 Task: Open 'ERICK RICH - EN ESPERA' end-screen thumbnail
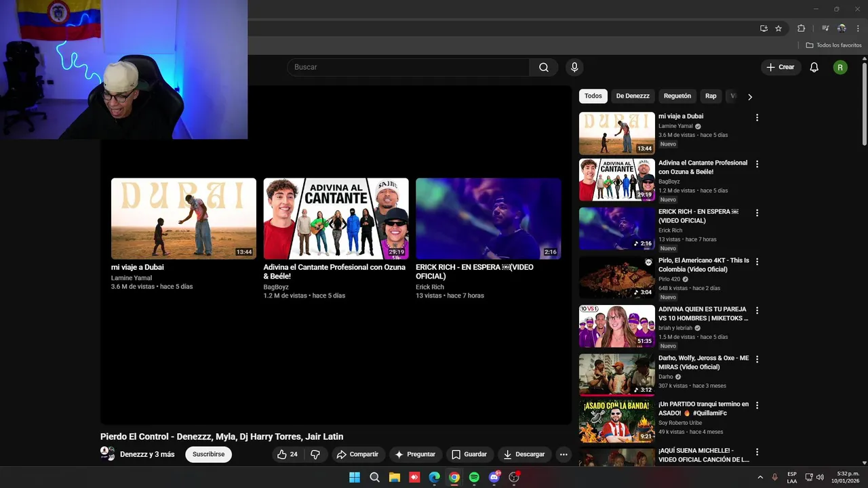[x=488, y=219]
